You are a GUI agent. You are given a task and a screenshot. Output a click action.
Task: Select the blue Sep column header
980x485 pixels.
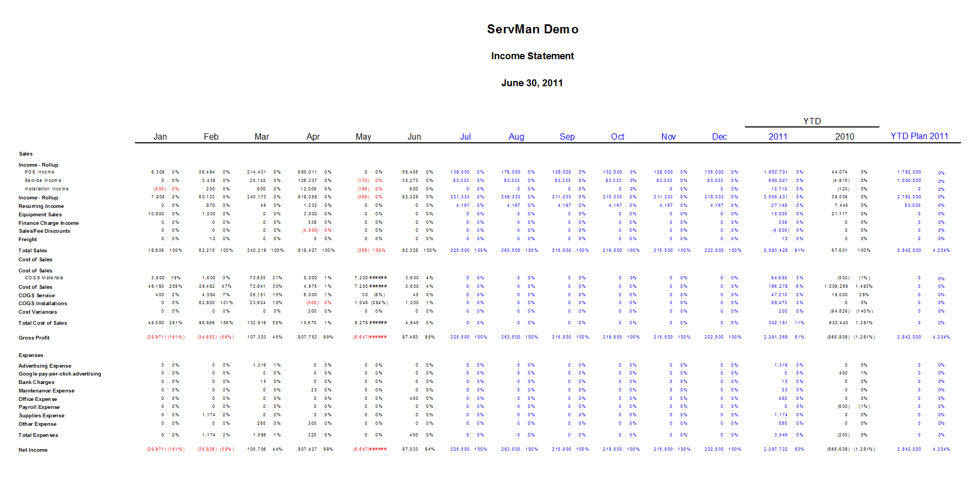point(567,136)
